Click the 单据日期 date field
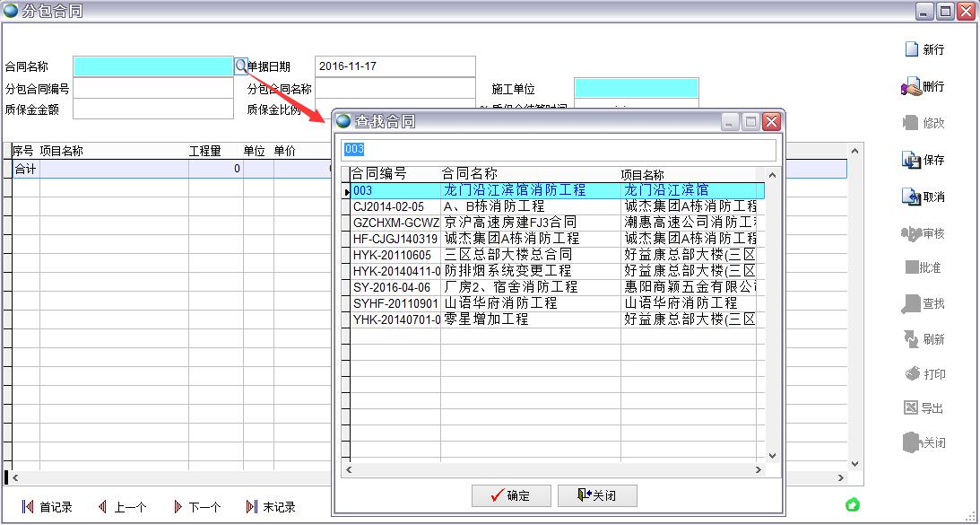The image size is (980, 525). pos(395,66)
